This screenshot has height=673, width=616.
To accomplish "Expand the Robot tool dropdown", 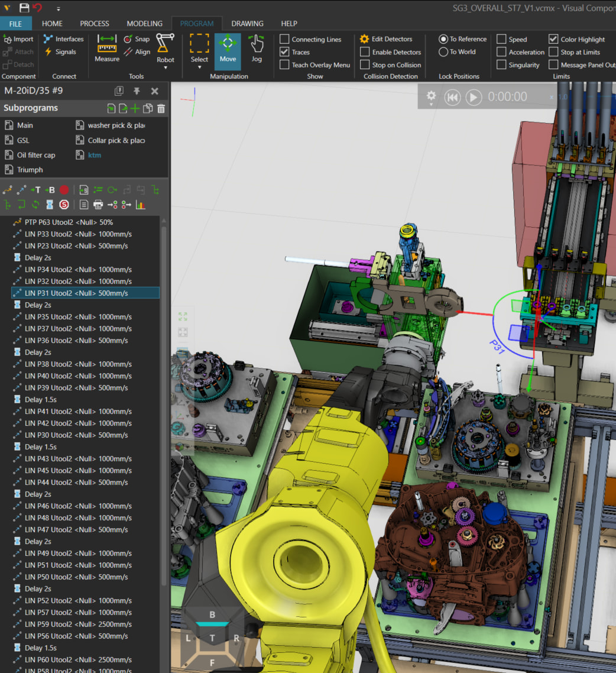I will tap(166, 67).
